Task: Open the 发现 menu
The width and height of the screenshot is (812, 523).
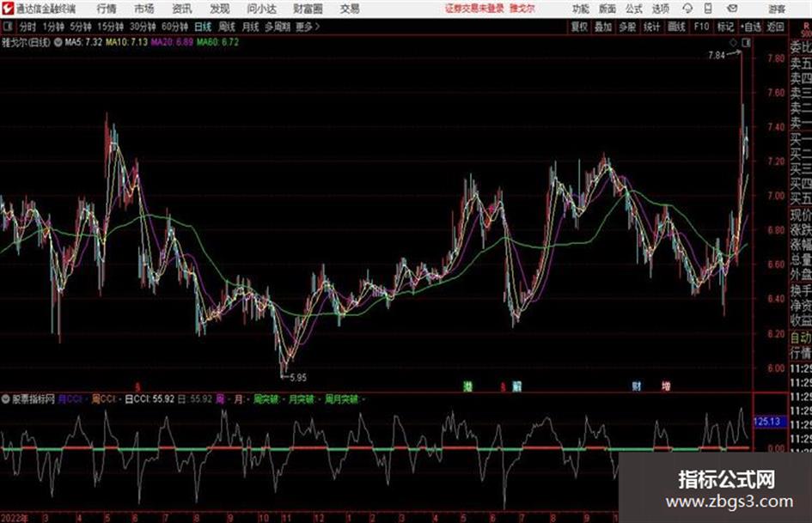Action: click(x=220, y=9)
